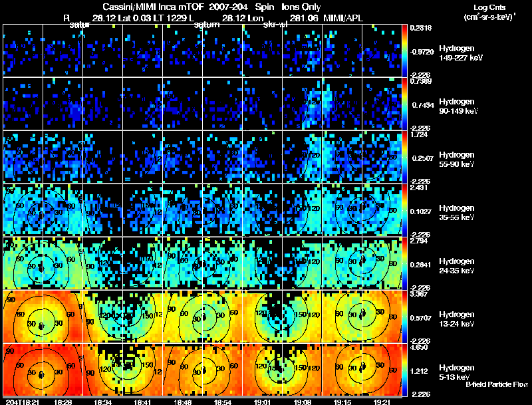Click the '0.7389' color scale value
This screenshot has width=532, height=405.
pos(421,81)
